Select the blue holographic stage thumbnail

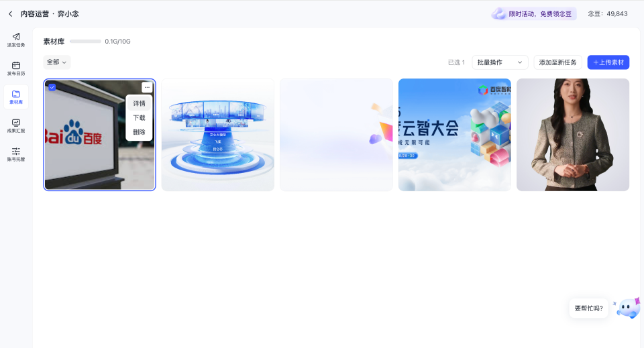point(217,135)
